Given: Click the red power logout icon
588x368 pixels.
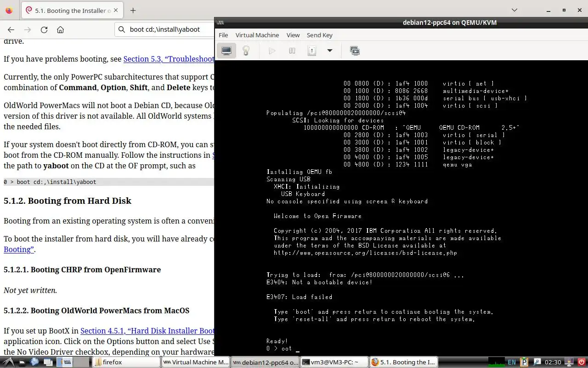Looking at the screenshot, I should click(x=581, y=362).
